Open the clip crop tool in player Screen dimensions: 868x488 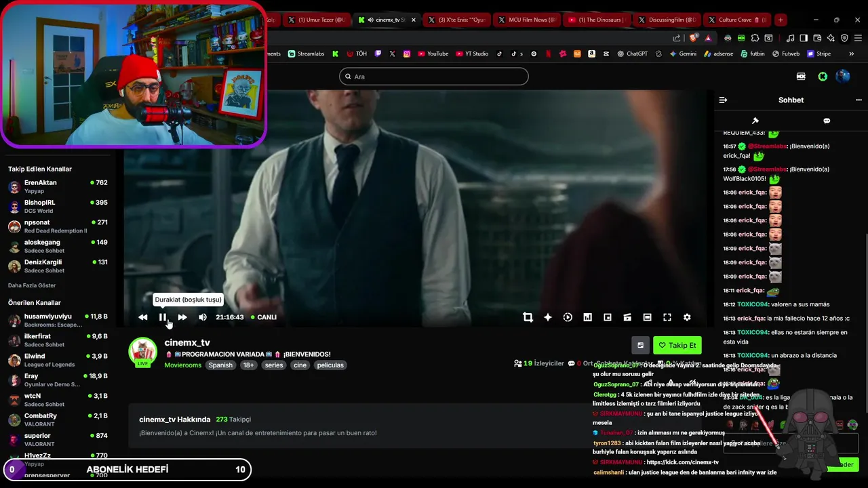pyautogui.click(x=528, y=317)
